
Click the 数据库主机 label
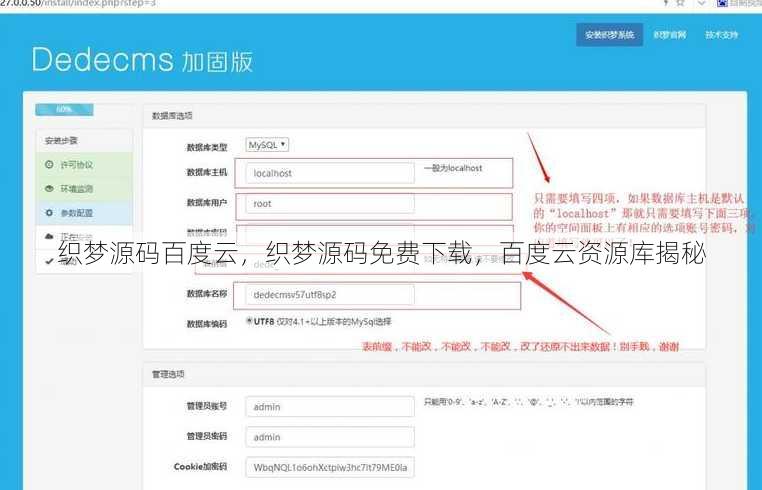point(207,172)
